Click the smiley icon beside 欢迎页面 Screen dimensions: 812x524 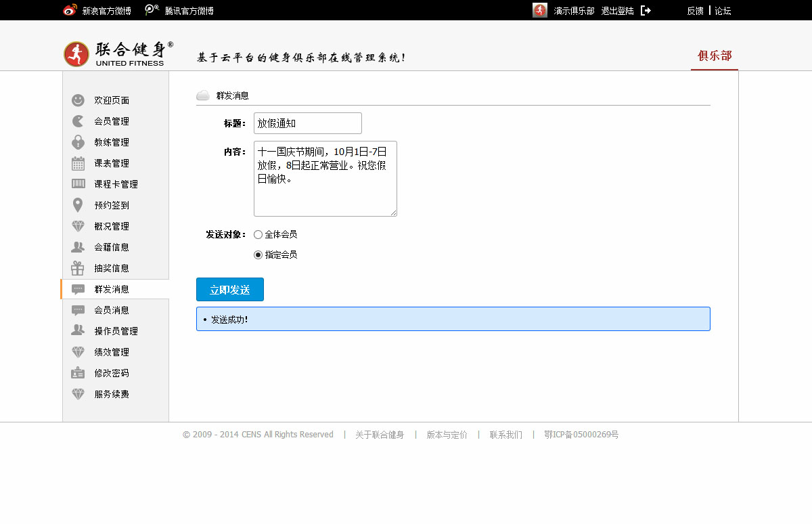point(78,100)
